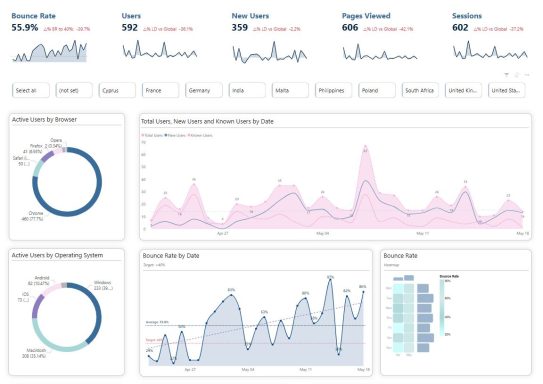The width and height of the screenshot is (543, 384).
Task: Click the 97% peak point on Bounce Rate chart
Action: click(x=330, y=279)
